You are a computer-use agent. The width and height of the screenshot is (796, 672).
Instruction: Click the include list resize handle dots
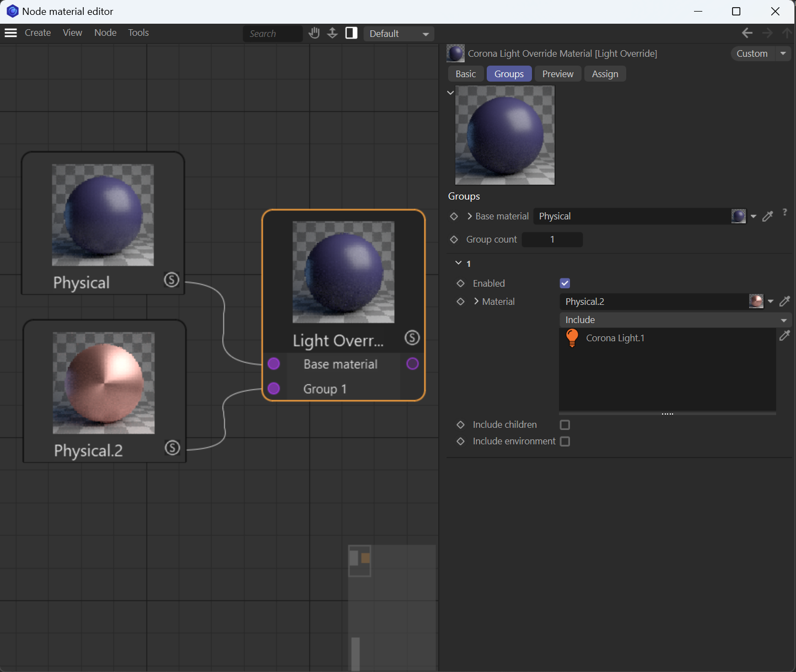click(668, 413)
